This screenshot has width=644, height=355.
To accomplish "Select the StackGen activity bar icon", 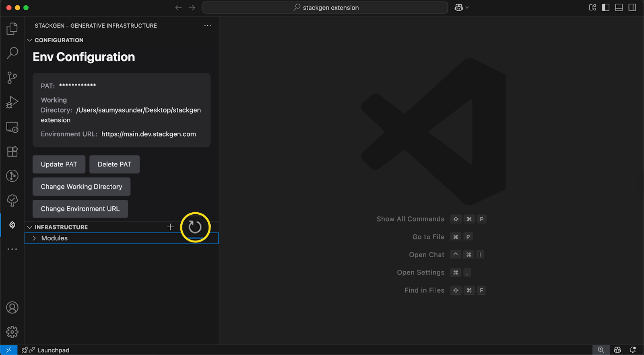I will pos(12,225).
